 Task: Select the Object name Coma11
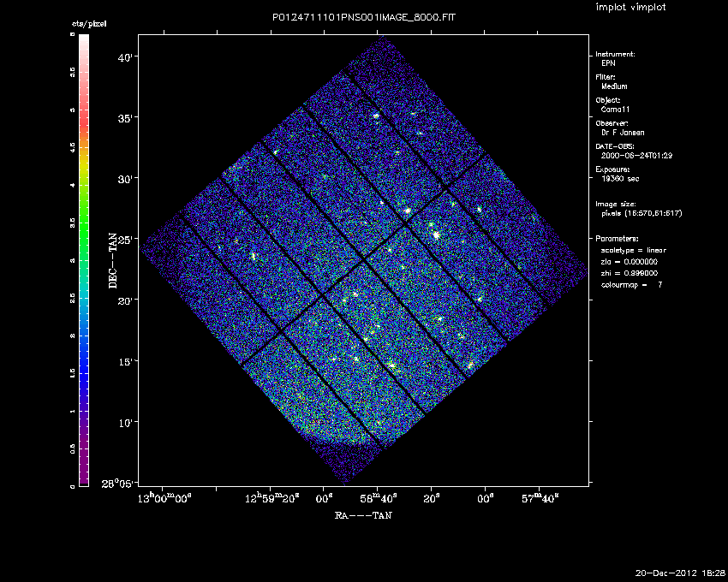(x=612, y=110)
